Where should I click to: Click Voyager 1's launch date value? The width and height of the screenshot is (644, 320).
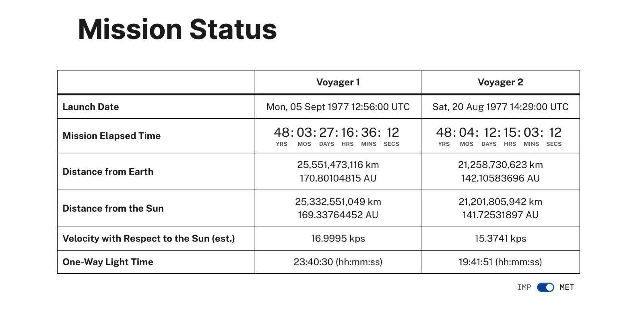(x=338, y=107)
